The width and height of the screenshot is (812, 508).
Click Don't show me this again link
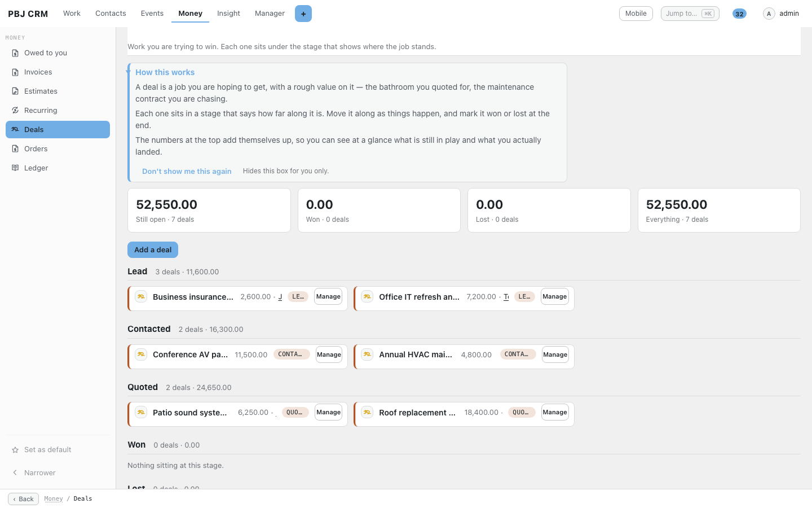[x=187, y=172]
